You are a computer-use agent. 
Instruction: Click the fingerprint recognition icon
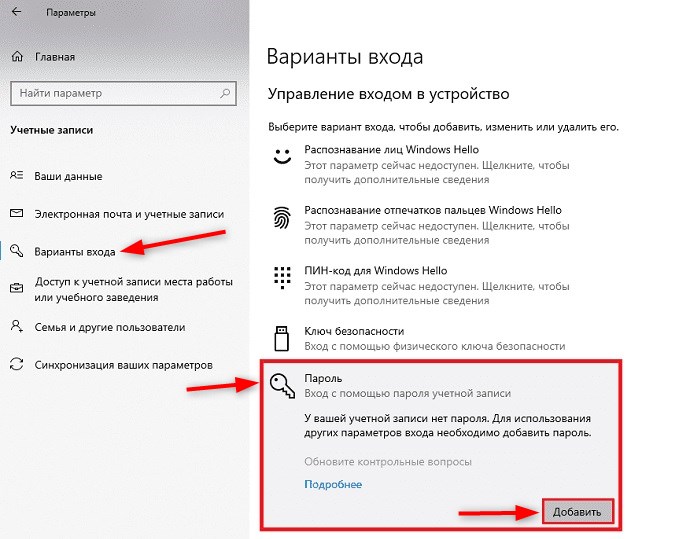pos(282,217)
